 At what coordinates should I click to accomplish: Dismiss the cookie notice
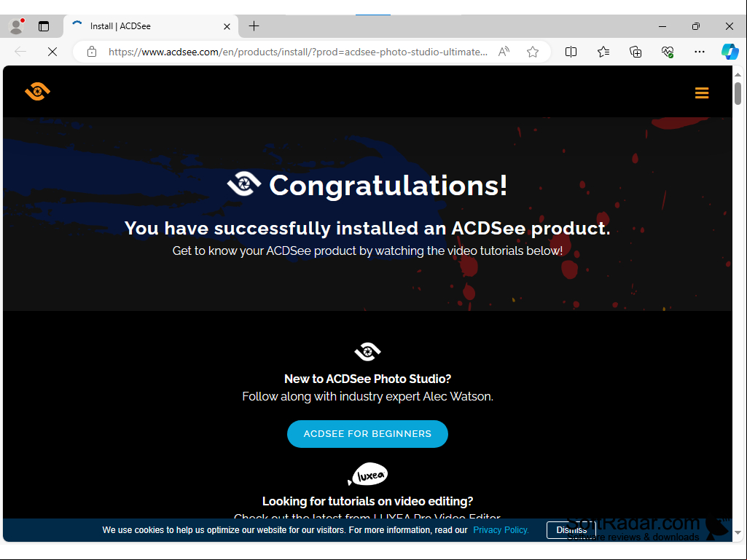(x=571, y=530)
